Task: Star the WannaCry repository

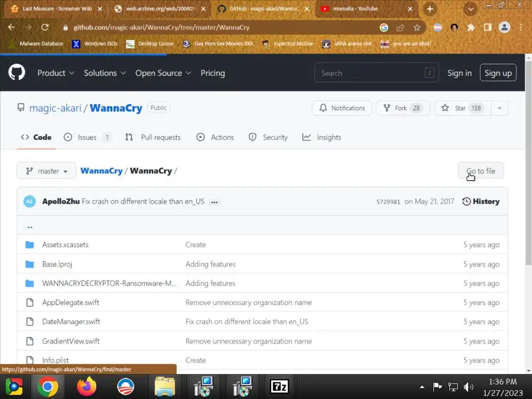Action: (x=463, y=108)
